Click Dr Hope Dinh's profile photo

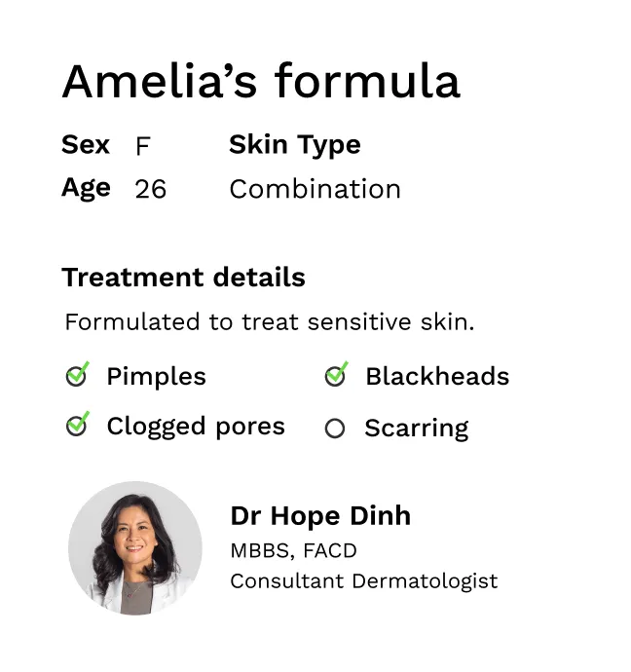point(135,547)
